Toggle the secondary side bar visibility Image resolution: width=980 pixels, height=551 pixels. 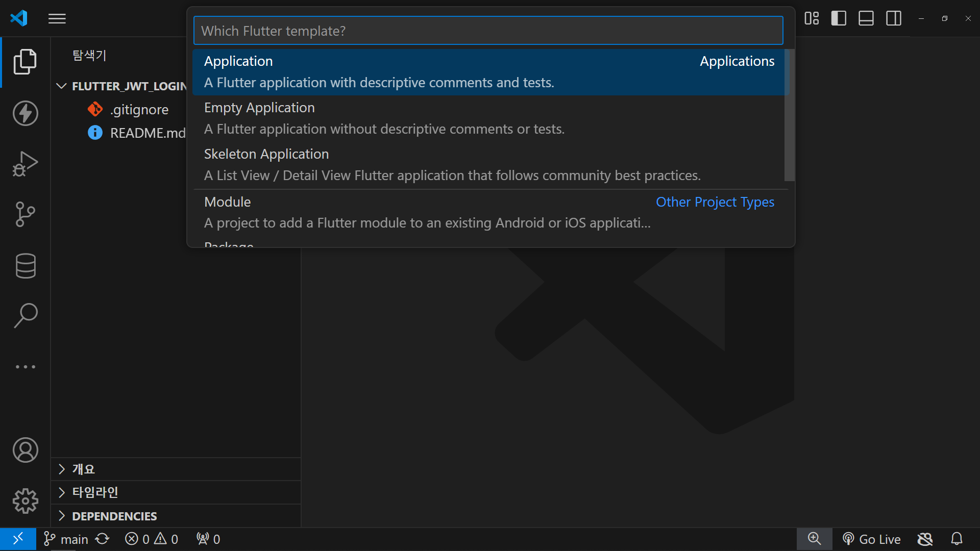[x=894, y=18]
